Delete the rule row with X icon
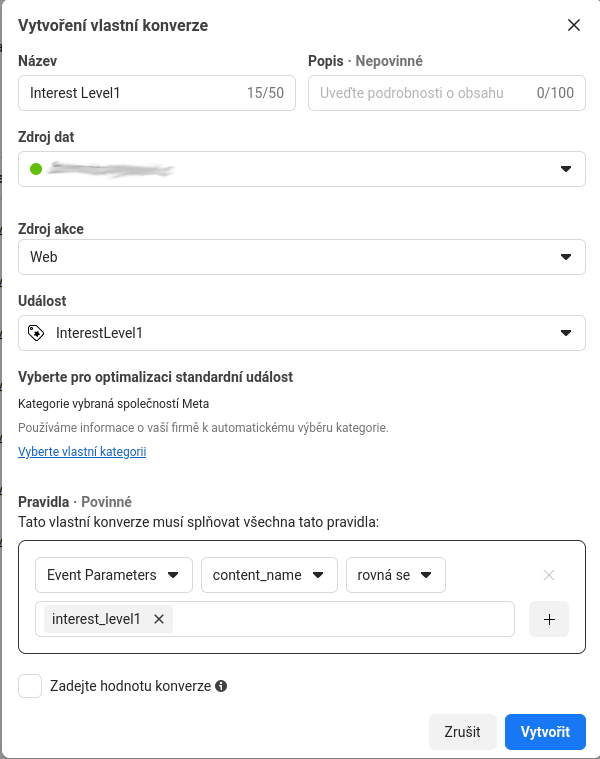The height and width of the screenshot is (759, 600). pyautogui.click(x=548, y=575)
